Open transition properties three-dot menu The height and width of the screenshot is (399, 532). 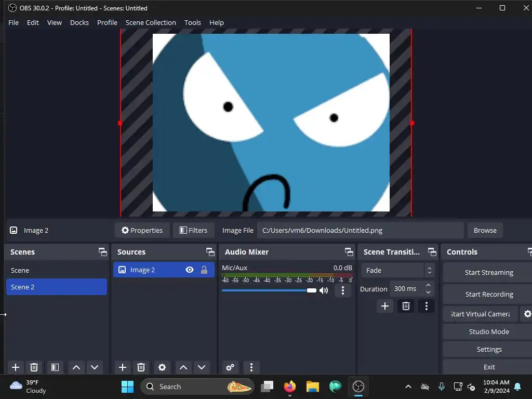(427, 306)
